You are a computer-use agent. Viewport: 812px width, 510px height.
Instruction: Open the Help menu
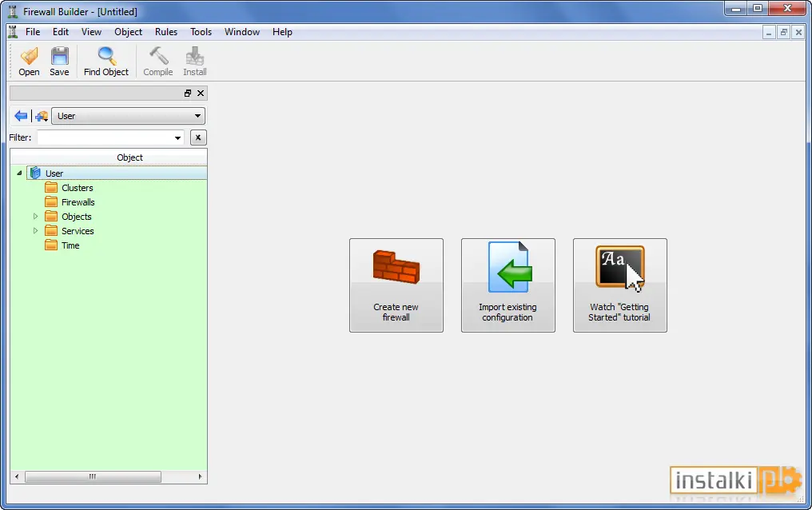click(x=282, y=32)
